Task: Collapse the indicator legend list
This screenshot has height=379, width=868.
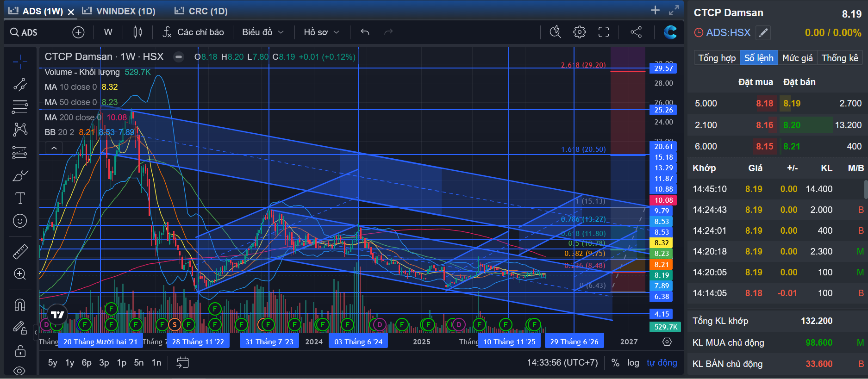Action: [x=54, y=148]
